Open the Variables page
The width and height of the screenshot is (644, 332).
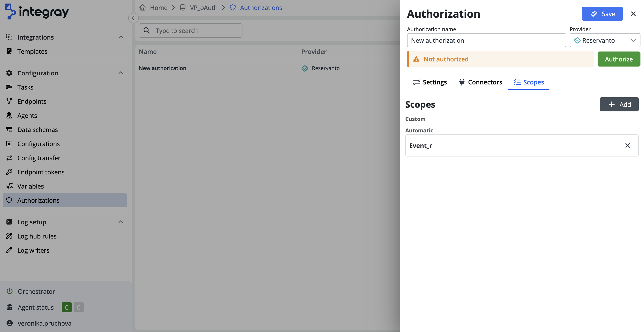pyautogui.click(x=30, y=186)
